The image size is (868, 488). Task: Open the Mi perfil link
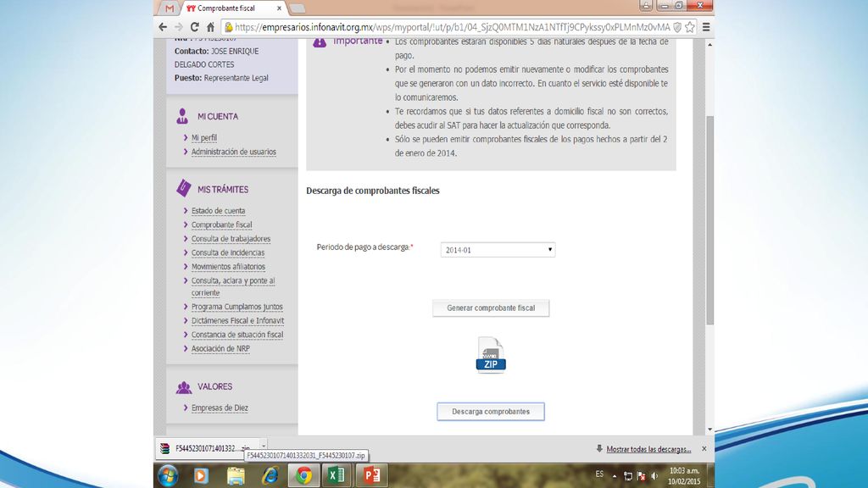point(204,138)
